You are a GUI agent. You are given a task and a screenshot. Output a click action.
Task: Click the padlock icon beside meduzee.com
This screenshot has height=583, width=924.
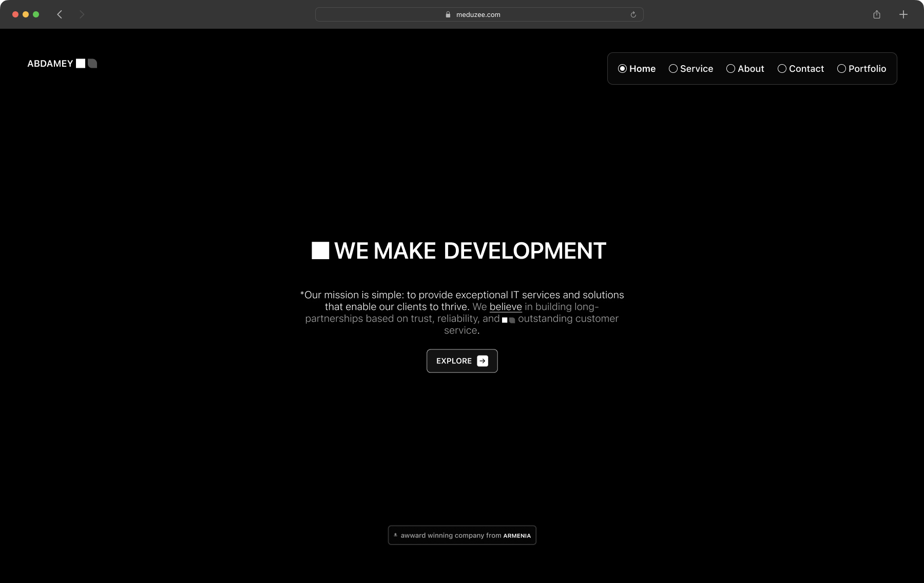448,14
